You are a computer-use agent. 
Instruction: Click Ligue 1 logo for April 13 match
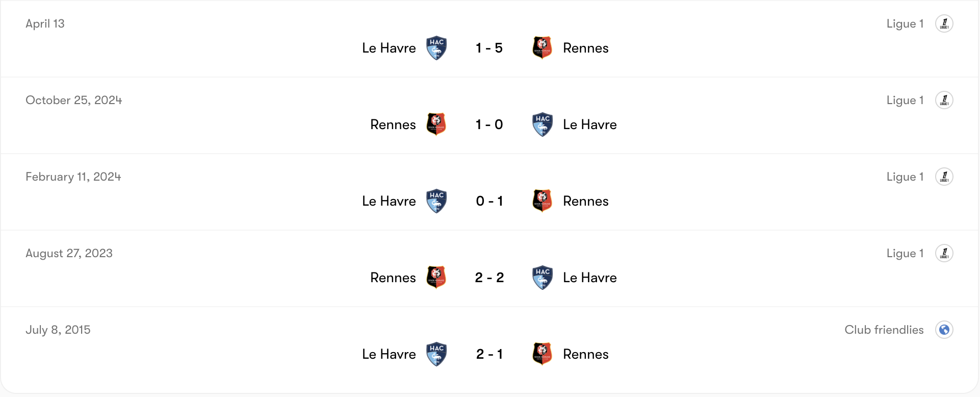(x=944, y=23)
